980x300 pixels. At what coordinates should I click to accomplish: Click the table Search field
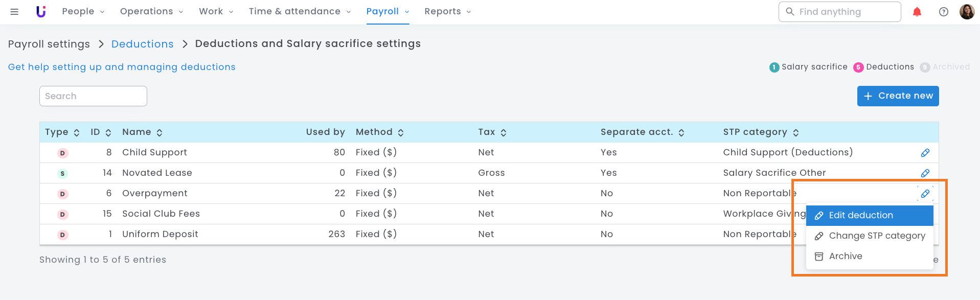coord(93,96)
